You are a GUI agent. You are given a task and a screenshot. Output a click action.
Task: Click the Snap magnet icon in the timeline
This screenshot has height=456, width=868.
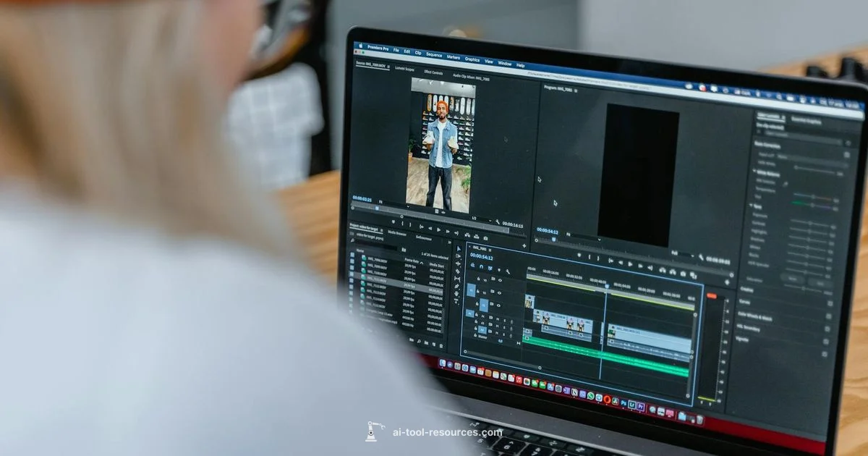click(482, 267)
